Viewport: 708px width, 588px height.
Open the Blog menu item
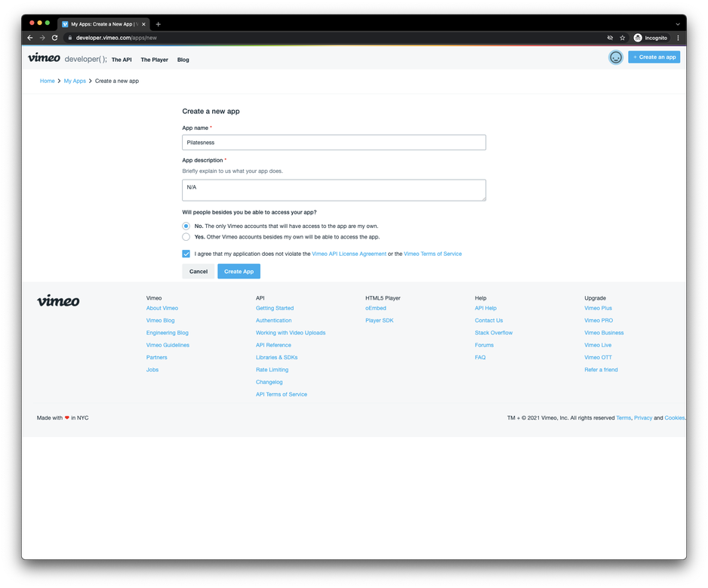pyautogui.click(x=183, y=60)
